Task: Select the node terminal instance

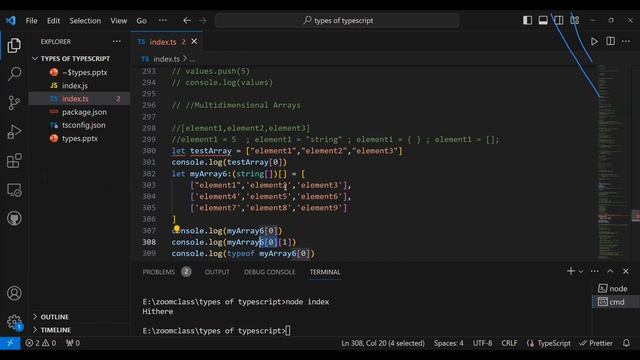Action: coord(616,289)
